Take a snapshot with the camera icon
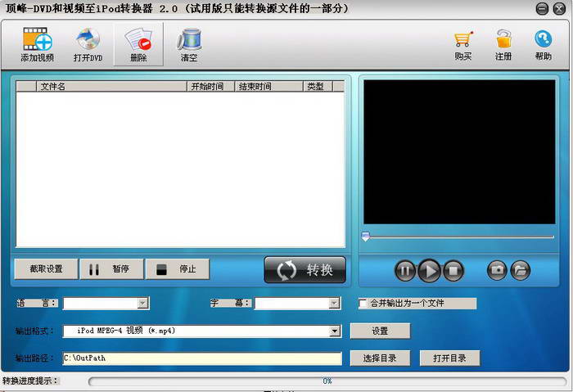 coord(497,270)
